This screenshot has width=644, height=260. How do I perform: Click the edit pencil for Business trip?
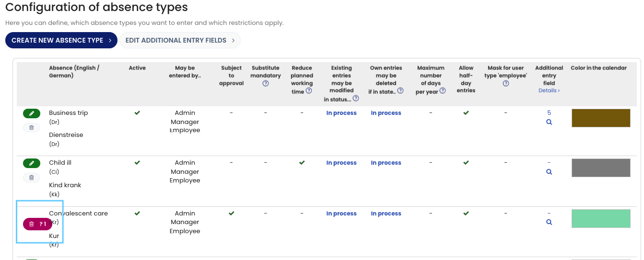(x=32, y=113)
